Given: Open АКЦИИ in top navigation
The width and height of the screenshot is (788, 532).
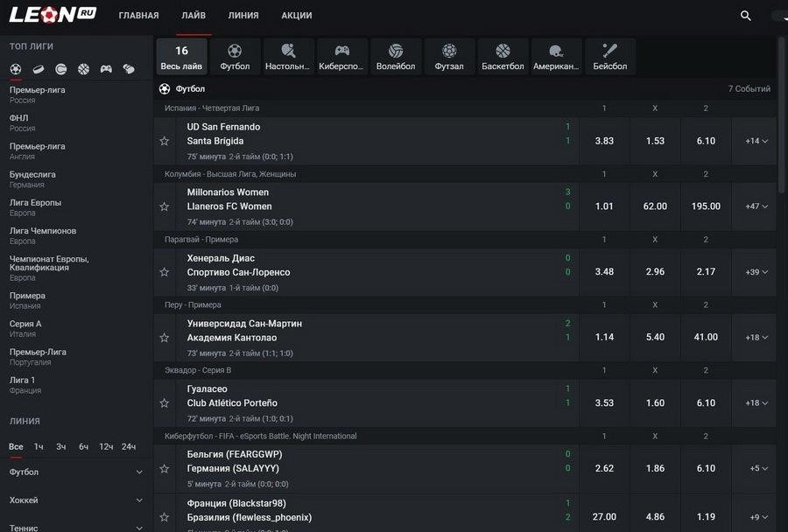Looking at the screenshot, I should (x=297, y=16).
